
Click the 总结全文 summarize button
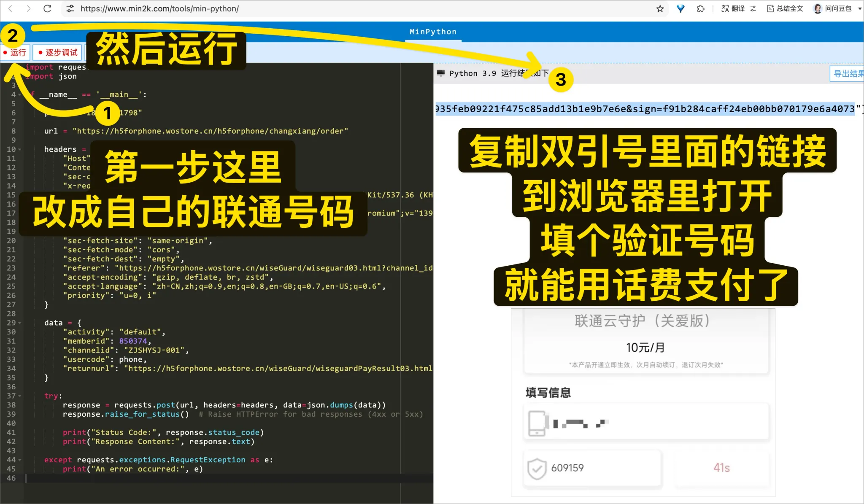(x=785, y=8)
